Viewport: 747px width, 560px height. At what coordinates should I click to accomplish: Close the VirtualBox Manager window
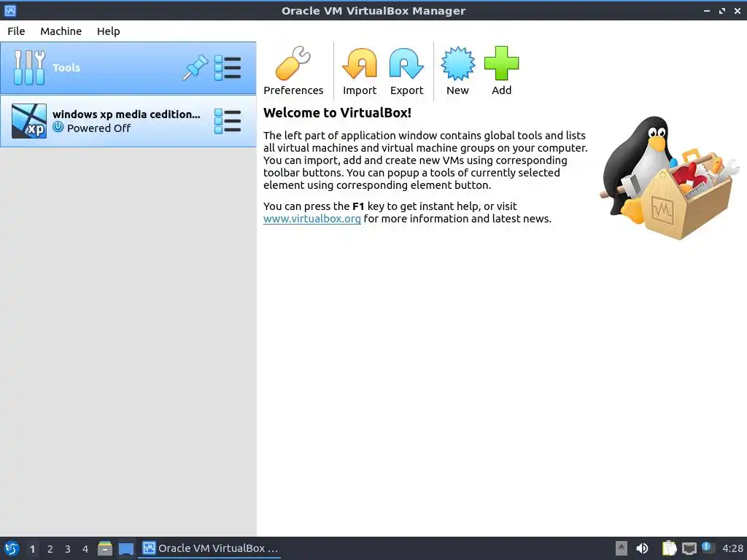click(x=737, y=10)
